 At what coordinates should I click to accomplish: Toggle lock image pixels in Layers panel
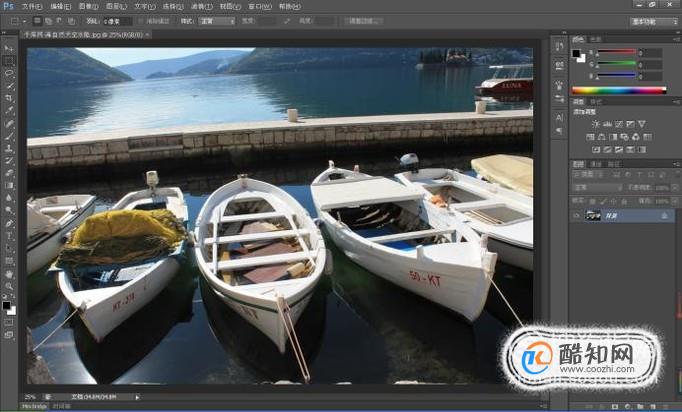[x=603, y=201]
